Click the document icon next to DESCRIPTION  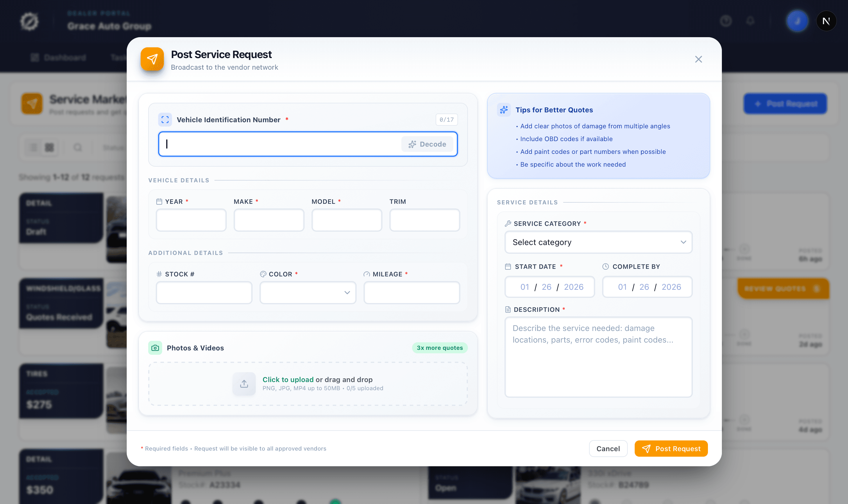508,309
